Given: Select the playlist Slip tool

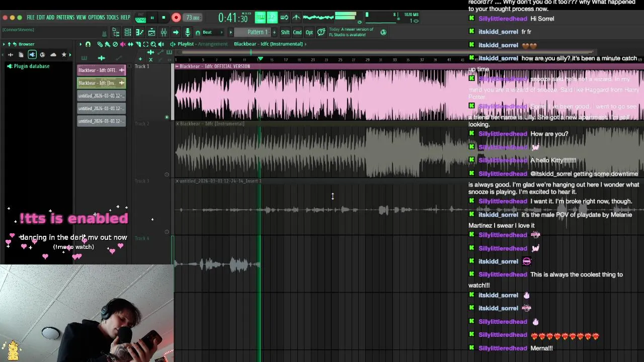Looking at the screenshot, I should 130,44.
